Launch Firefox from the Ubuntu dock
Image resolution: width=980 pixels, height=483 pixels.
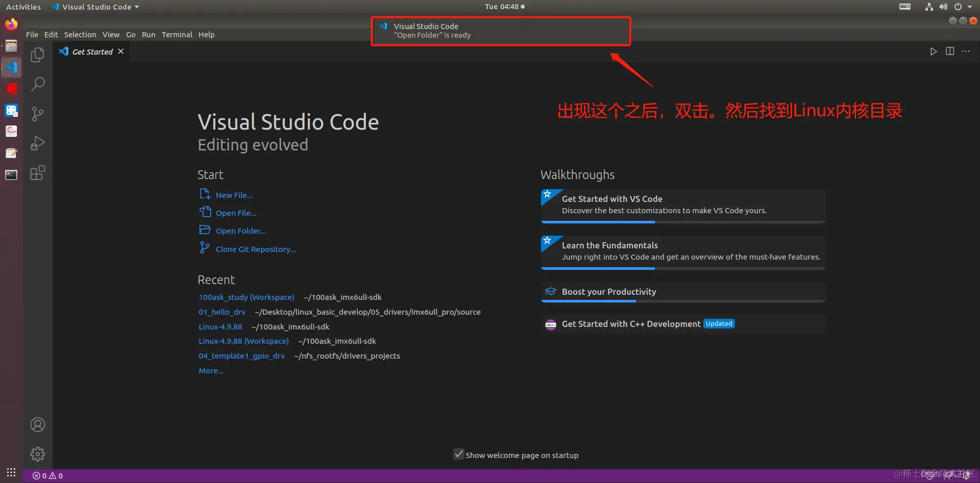click(x=11, y=24)
